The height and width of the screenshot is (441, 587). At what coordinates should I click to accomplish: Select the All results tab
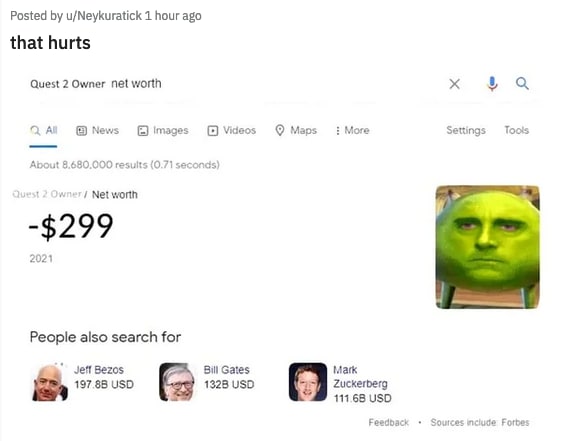[x=43, y=130]
